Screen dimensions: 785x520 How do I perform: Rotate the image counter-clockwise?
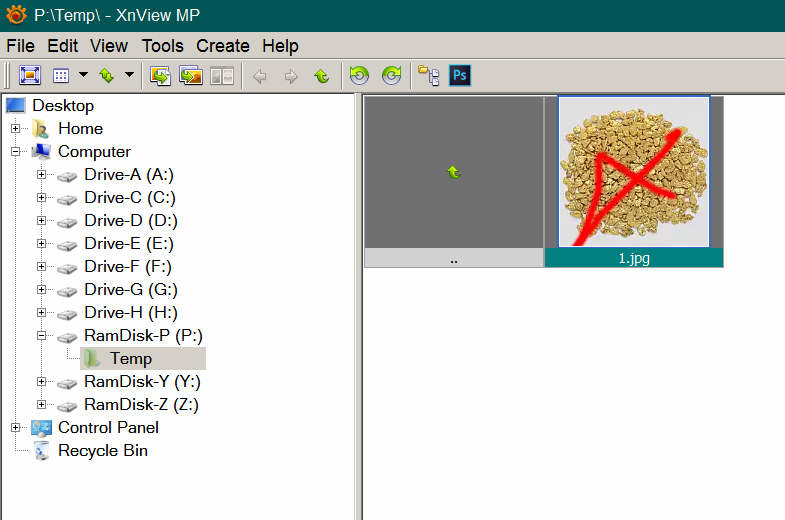359,76
